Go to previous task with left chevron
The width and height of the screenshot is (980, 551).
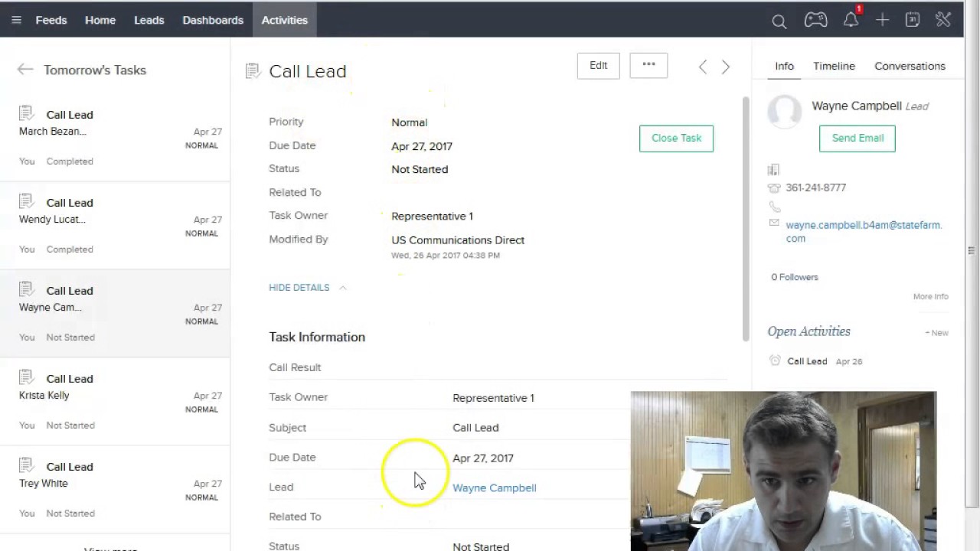point(703,67)
